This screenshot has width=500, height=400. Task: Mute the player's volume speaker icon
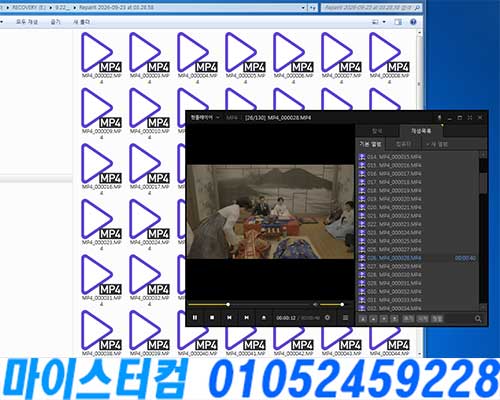pyautogui.click(x=315, y=305)
